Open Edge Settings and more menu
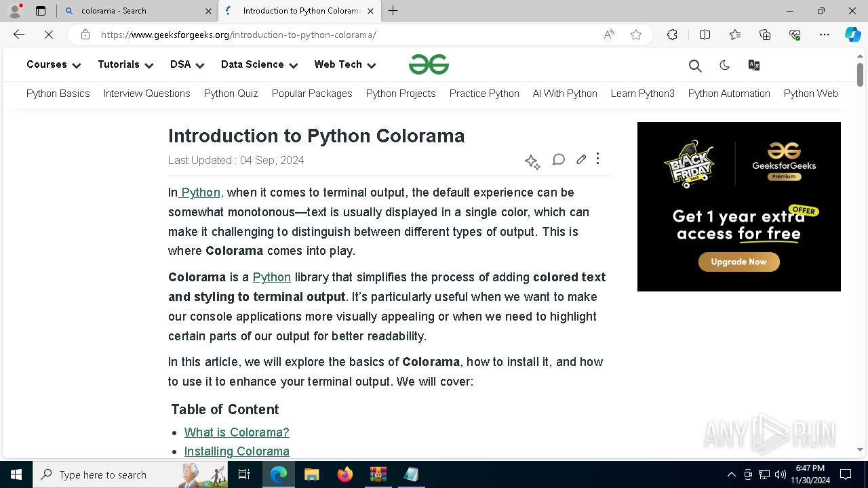The height and width of the screenshot is (488, 868). tap(825, 35)
